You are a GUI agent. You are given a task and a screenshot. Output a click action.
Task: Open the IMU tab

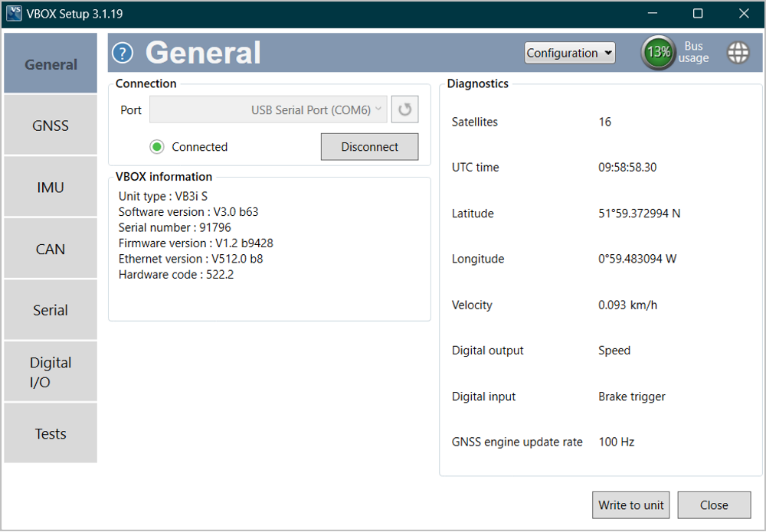click(51, 187)
